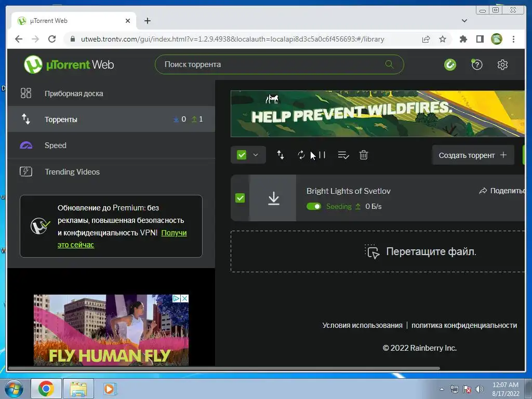This screenshot has height=399, width=532.
Task: Open Windows Start menu
Action: tap(14, 389)
